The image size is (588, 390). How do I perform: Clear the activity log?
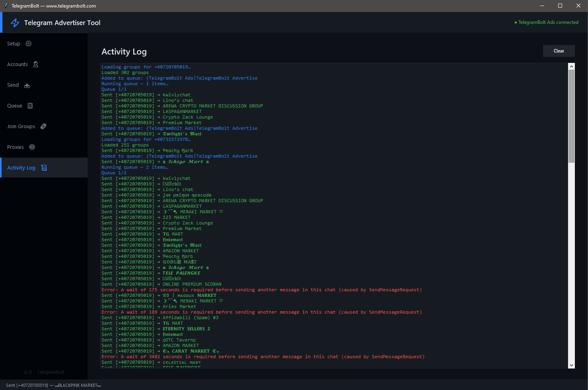(x=559, y=51)
